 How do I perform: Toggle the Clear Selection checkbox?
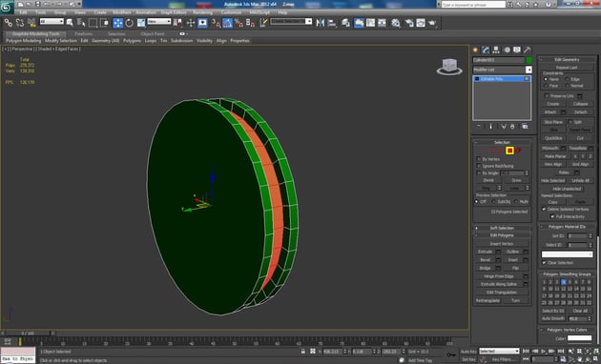544,263
